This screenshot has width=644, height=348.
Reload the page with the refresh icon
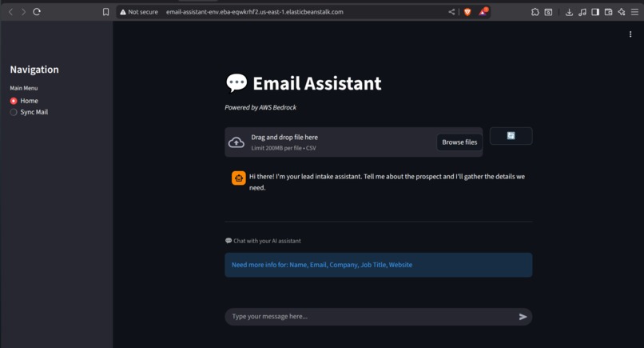37,12
